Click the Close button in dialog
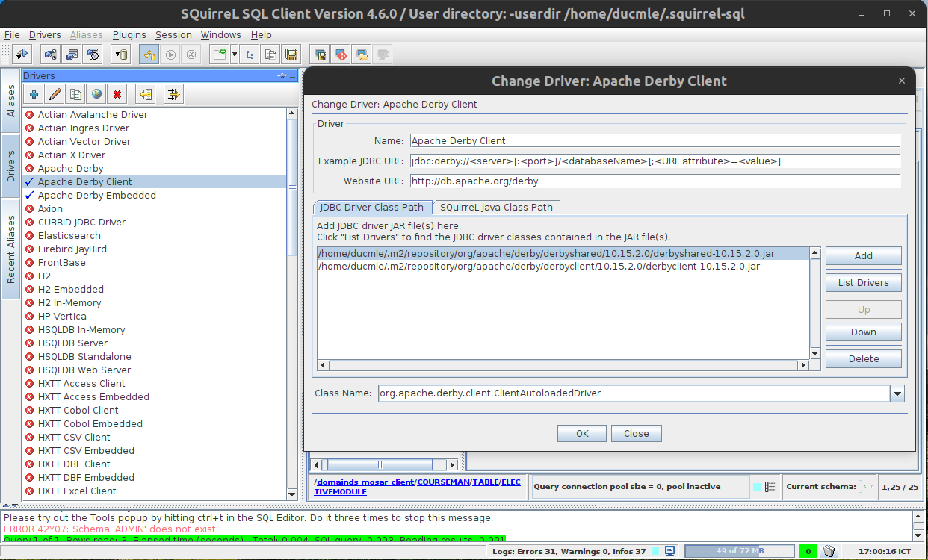 click(x=637, y=434)
